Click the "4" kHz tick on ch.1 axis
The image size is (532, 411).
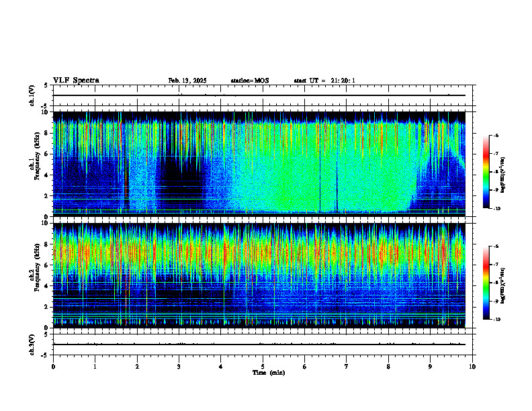(46, 175)
